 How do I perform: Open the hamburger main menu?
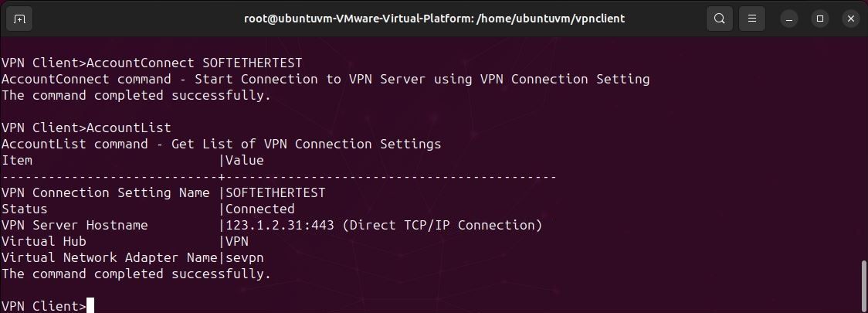tap(751, 19)
